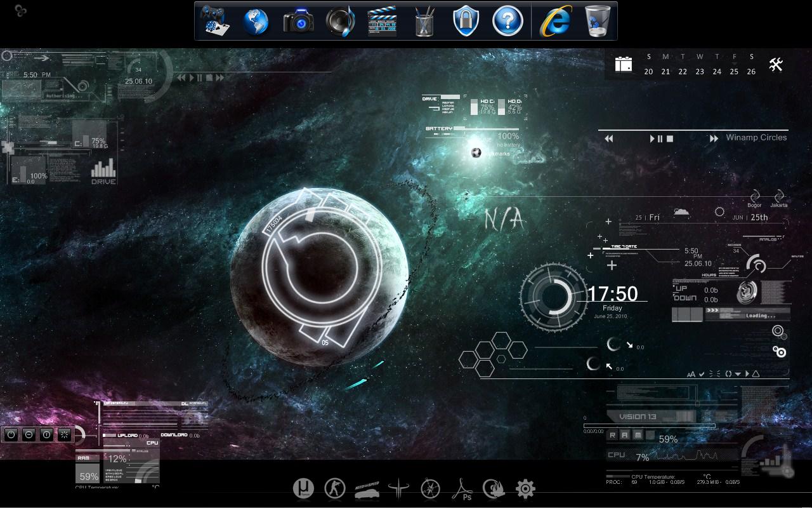This screenshot has height=508, width=812.
Task: Switch weather location to Bogor
Action: point(755,205)
